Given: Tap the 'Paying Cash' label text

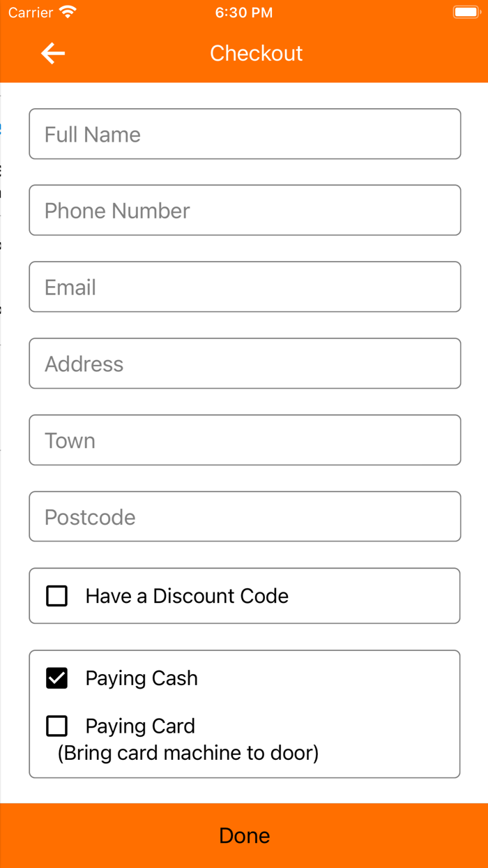Looking at the screenshot, I should coord(142,678).
